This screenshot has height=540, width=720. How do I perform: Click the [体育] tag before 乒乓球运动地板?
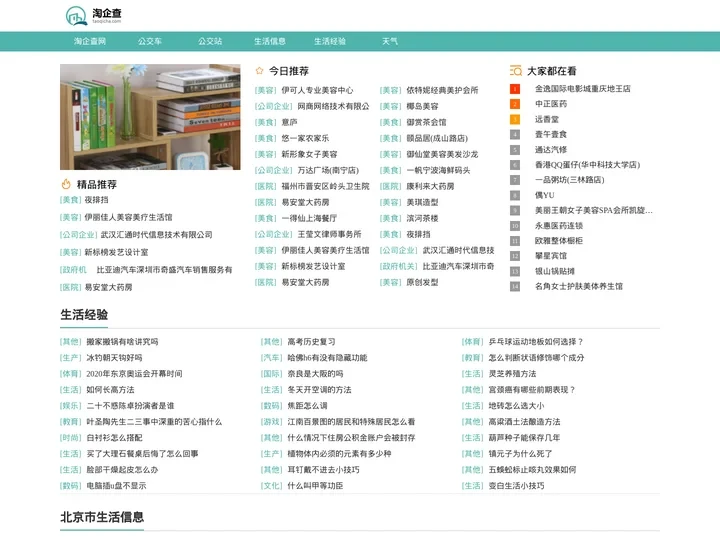tap(472, 342)
